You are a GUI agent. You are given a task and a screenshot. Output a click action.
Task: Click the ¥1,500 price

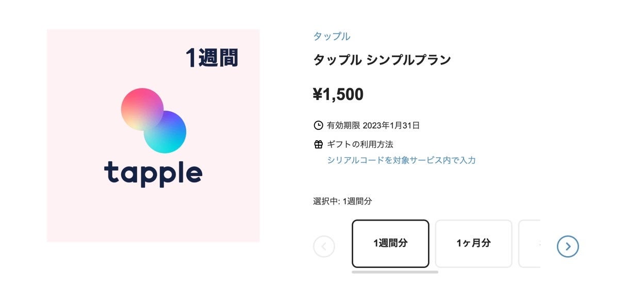point(338,94)
